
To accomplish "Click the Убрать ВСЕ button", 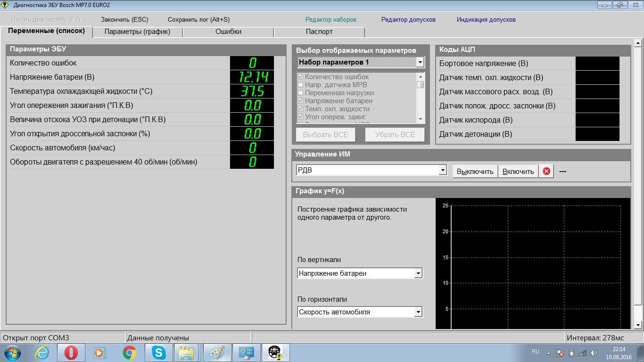I will (x=395, y=135).
